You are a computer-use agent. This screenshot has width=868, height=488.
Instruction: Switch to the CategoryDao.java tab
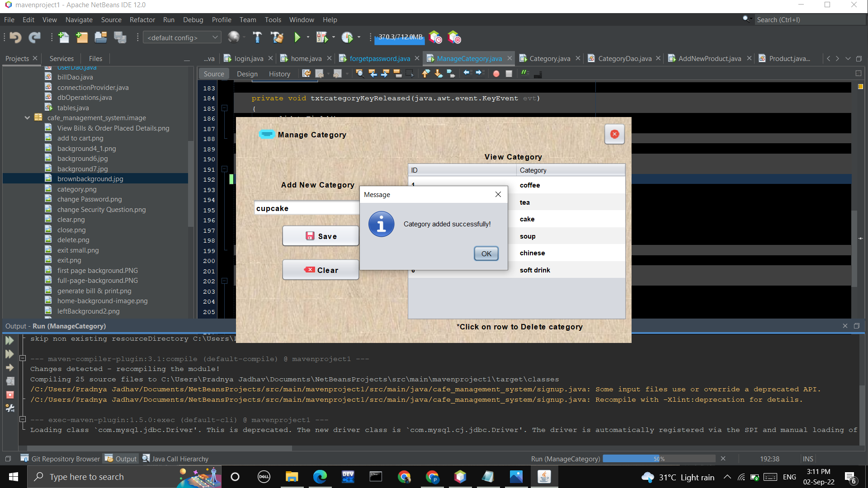(x=624, y=58)
